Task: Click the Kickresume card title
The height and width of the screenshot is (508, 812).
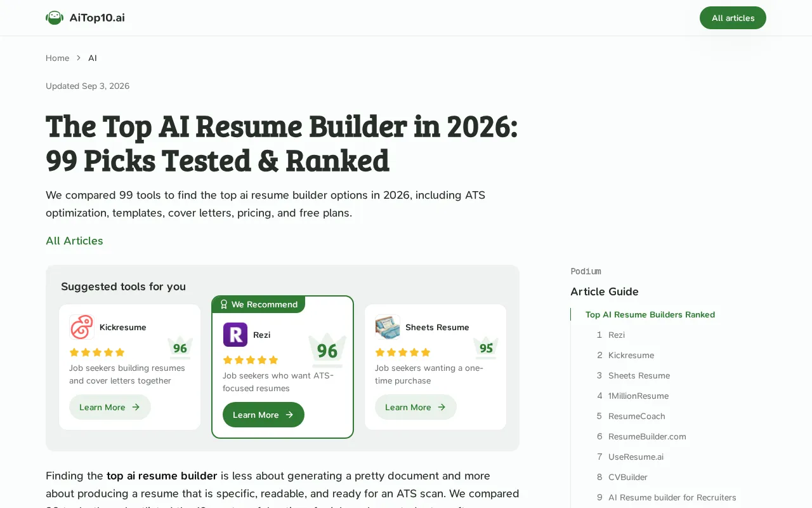Action: [123, 327]
